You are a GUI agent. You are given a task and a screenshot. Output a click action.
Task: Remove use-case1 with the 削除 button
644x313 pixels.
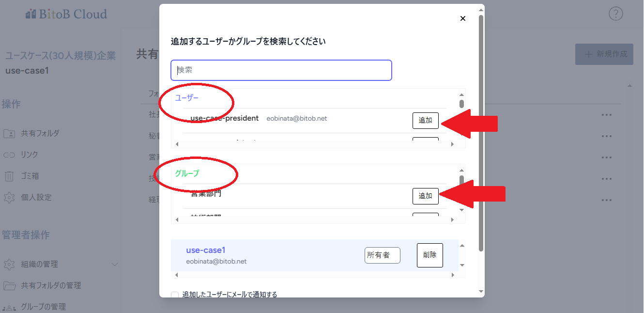pos(429,255)
